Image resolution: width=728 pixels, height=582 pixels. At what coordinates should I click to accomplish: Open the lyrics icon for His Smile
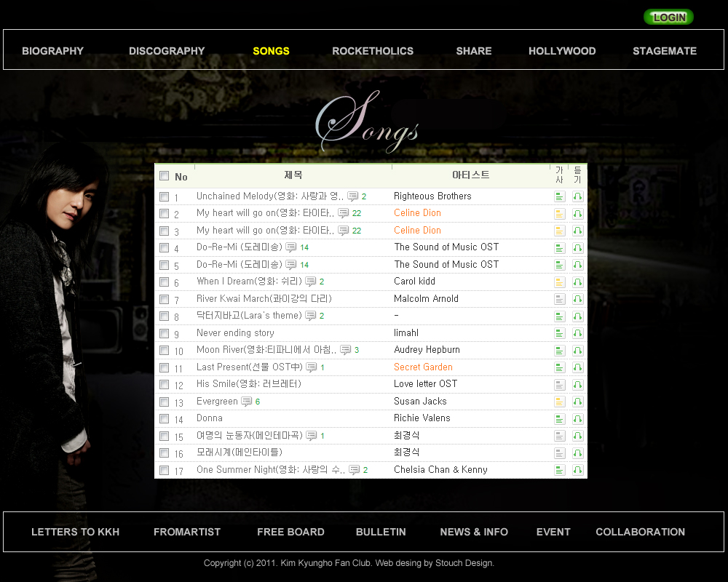click(x=559, y=385)
